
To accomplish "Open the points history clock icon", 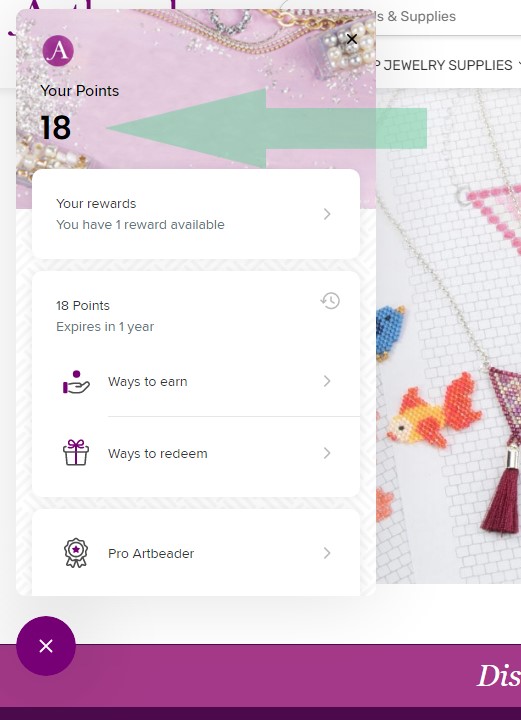I will (x=330, y=301).
